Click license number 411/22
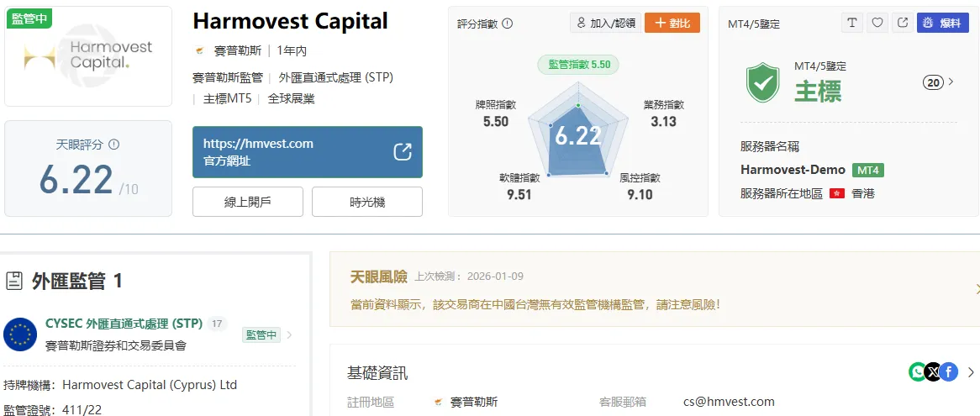980x416 pixels. point(82,410)
